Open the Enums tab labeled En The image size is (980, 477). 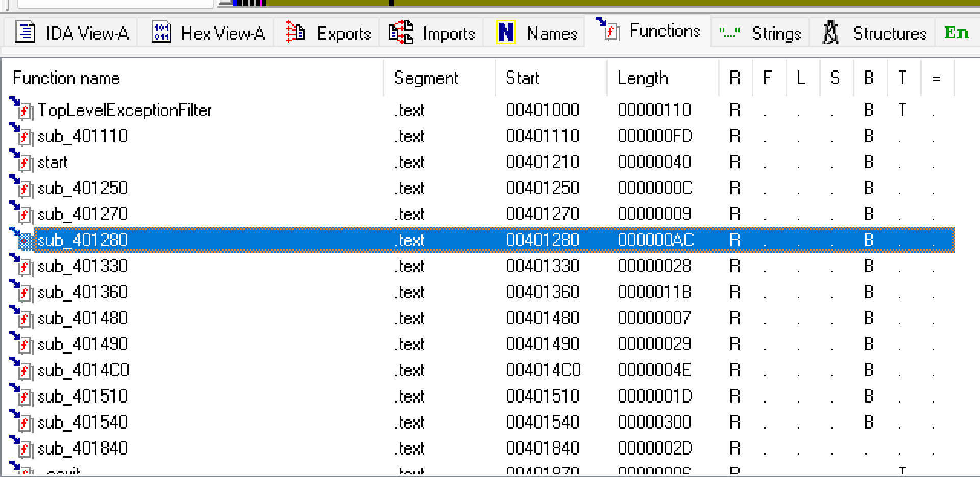[x=957, y=33]
